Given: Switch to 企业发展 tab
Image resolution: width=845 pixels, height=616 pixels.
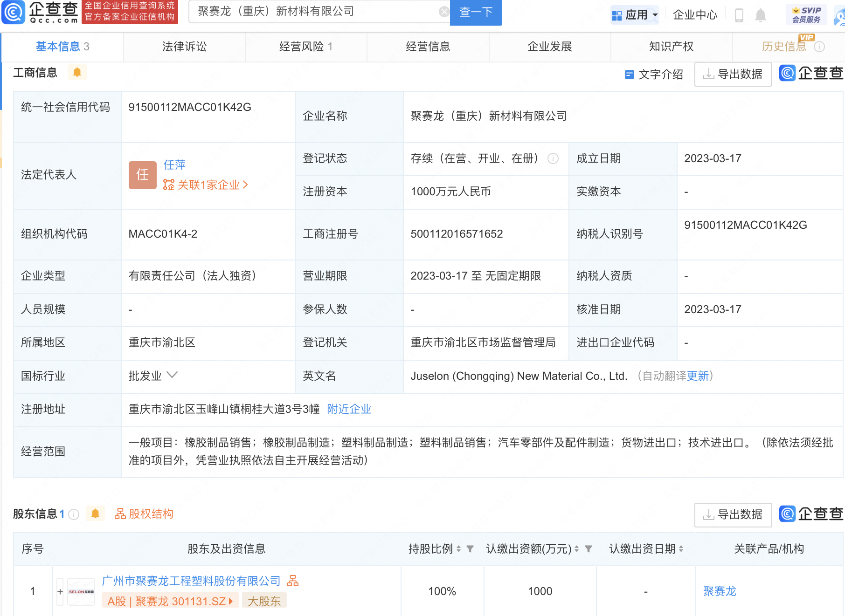Looking at the screenshot, I should pyautogui.click(x=549, y=47).
